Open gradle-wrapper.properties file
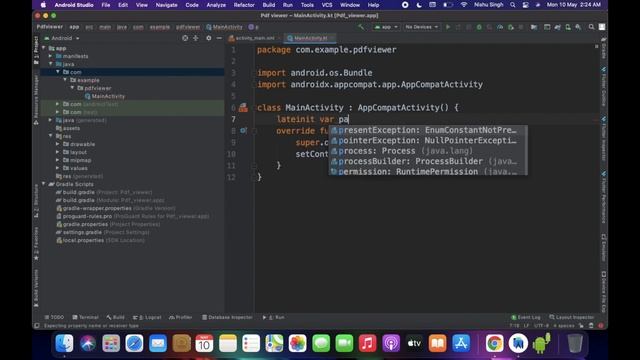Image resolution: width=640 pixels, height=360 pixels. tap(116, 208)
